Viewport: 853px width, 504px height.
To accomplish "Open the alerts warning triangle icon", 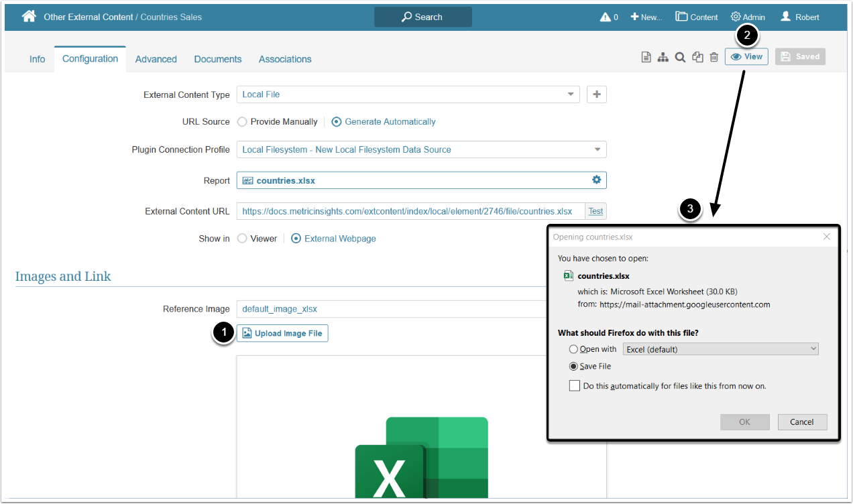I will pos(605,17).
